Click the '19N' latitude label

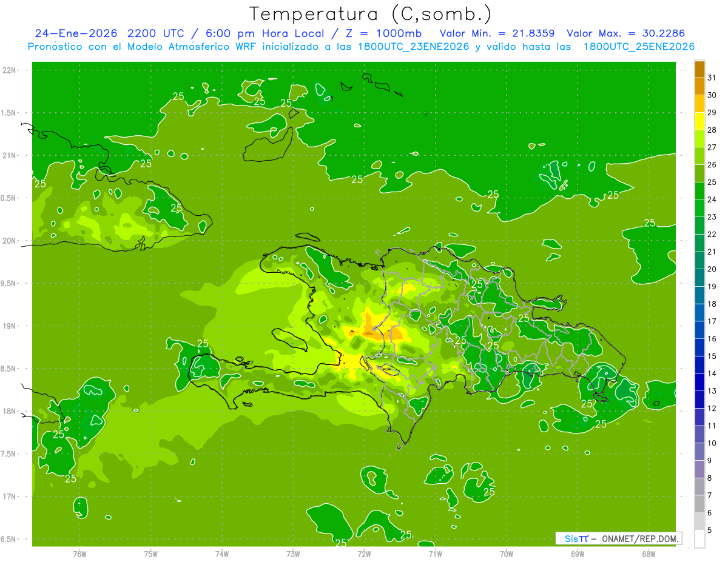click(x=8, y=326)
